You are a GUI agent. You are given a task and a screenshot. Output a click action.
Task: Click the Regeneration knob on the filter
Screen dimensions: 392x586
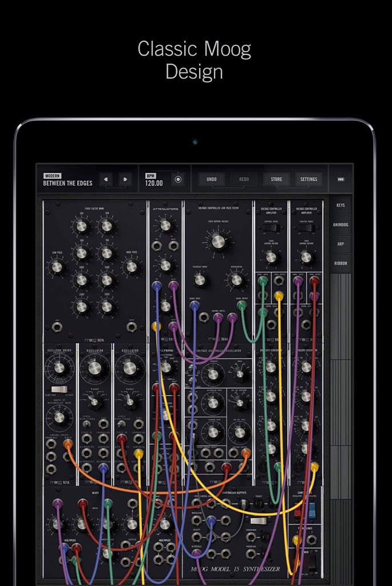[236, 280]
